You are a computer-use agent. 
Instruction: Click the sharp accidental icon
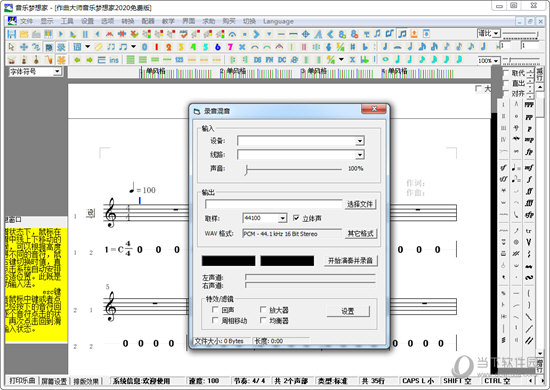click(353, 47)
